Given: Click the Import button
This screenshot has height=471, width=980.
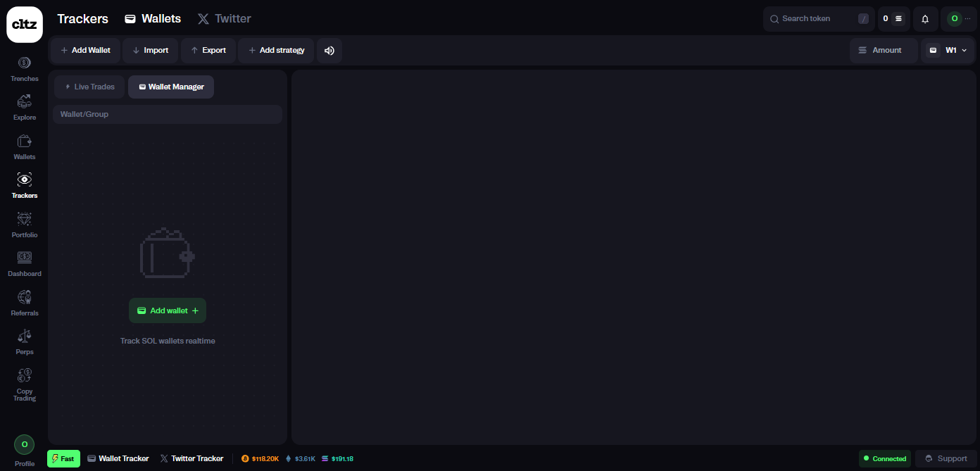Looking at the screenshot, I should pyautogui.click(x=150, y=51).
